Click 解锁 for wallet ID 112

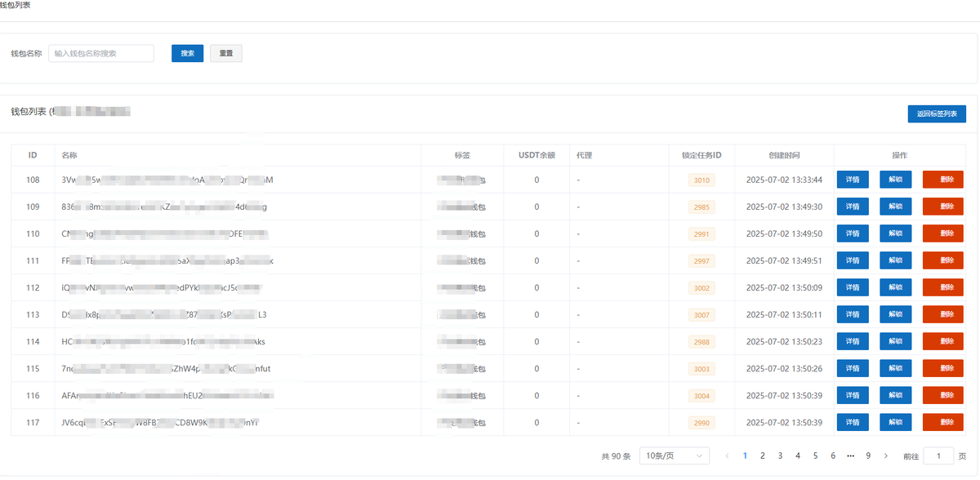click(x=895, y=287)
